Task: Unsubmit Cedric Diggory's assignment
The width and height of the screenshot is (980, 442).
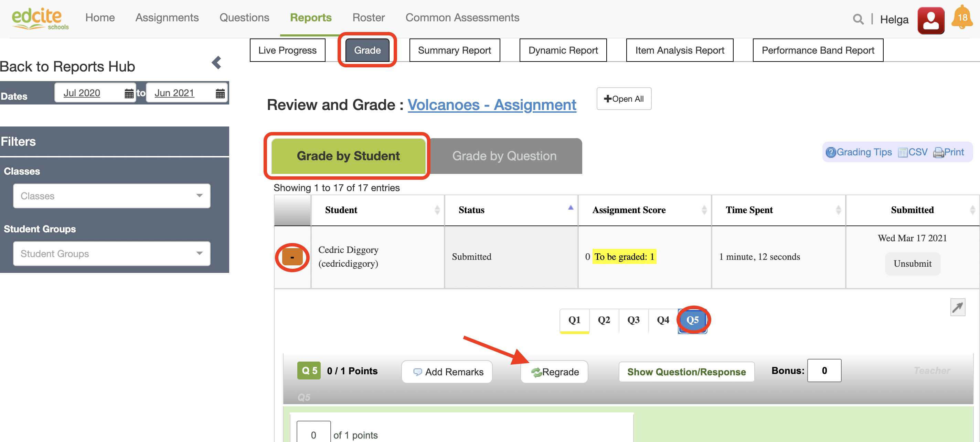Action: point(912,263)
